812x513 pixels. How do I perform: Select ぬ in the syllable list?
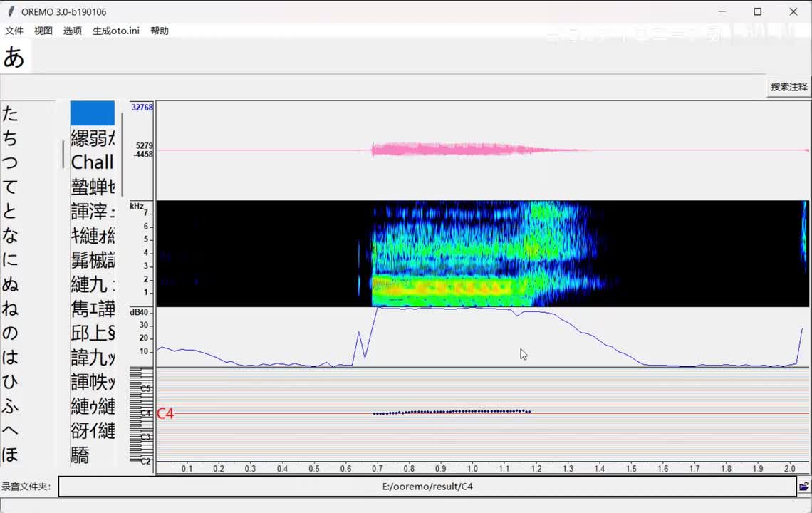[10, 284]
